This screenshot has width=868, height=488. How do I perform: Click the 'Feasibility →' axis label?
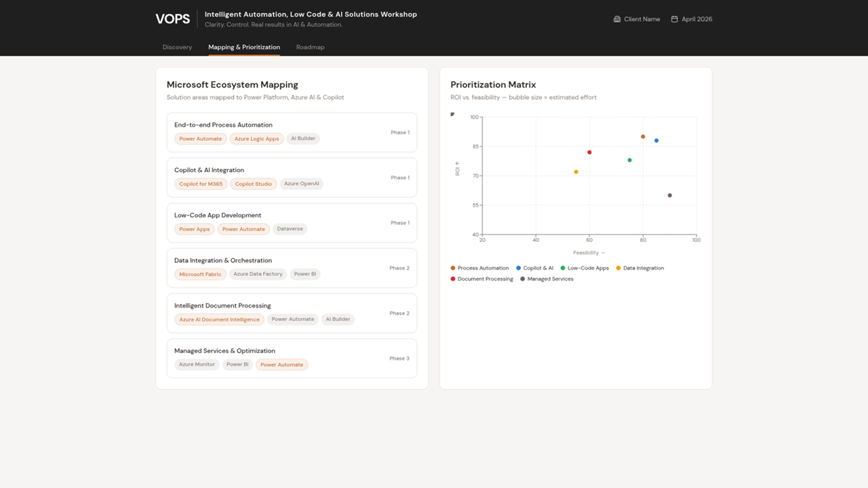(589, 253)
